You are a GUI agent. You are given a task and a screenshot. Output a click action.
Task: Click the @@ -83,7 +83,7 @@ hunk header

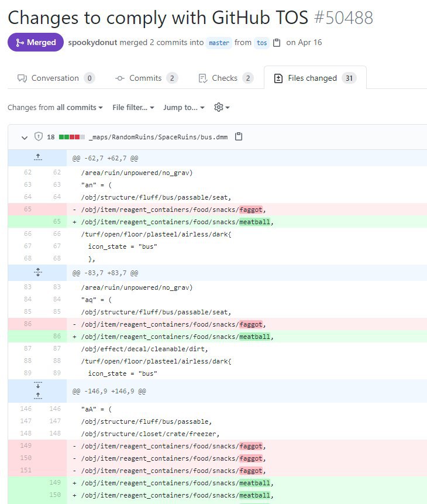click(x=105, y=273)
